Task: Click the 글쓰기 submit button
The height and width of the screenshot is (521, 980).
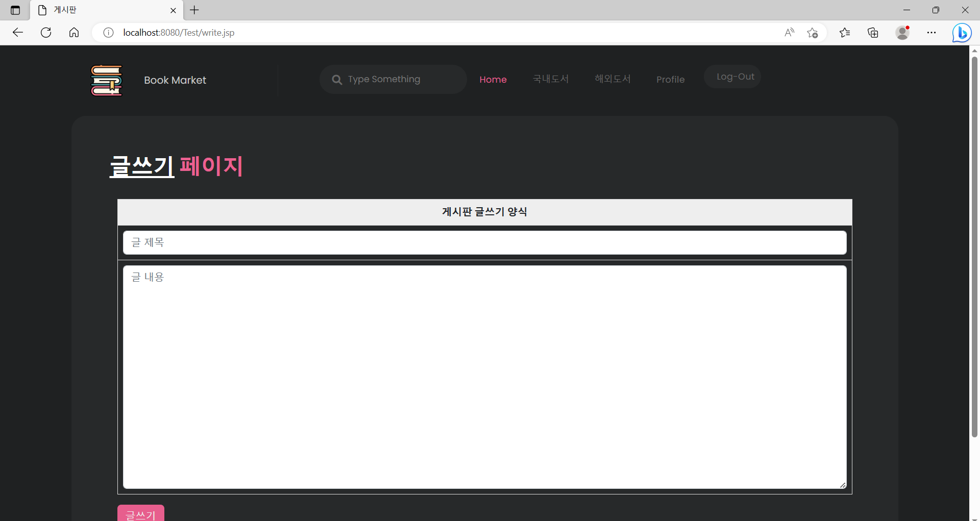Action: 140,514
